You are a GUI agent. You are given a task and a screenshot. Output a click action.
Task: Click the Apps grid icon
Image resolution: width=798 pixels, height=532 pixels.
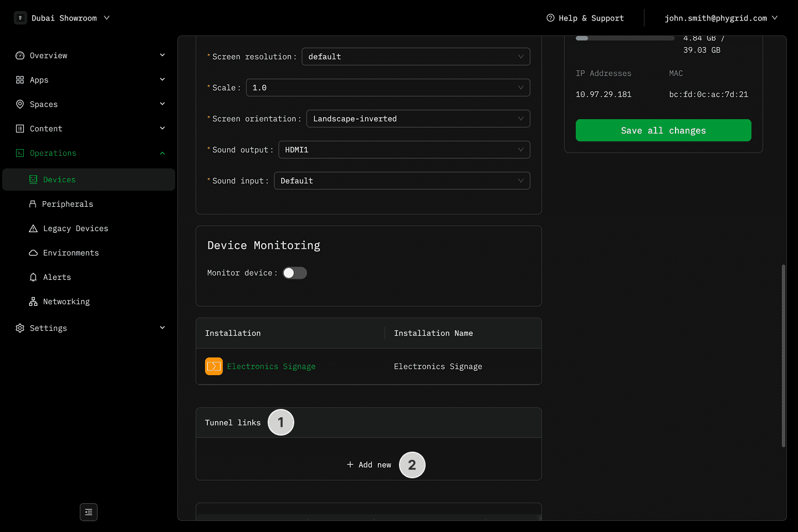coord(20,80)
